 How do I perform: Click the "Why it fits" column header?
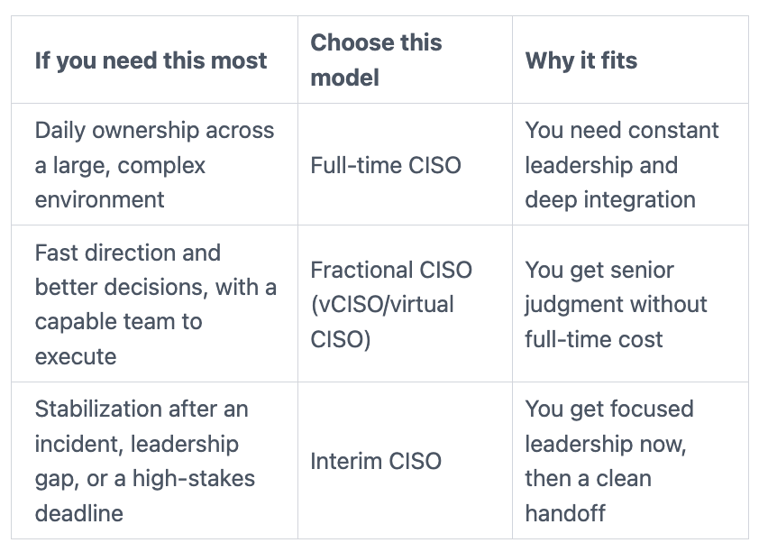coord(581,60)
